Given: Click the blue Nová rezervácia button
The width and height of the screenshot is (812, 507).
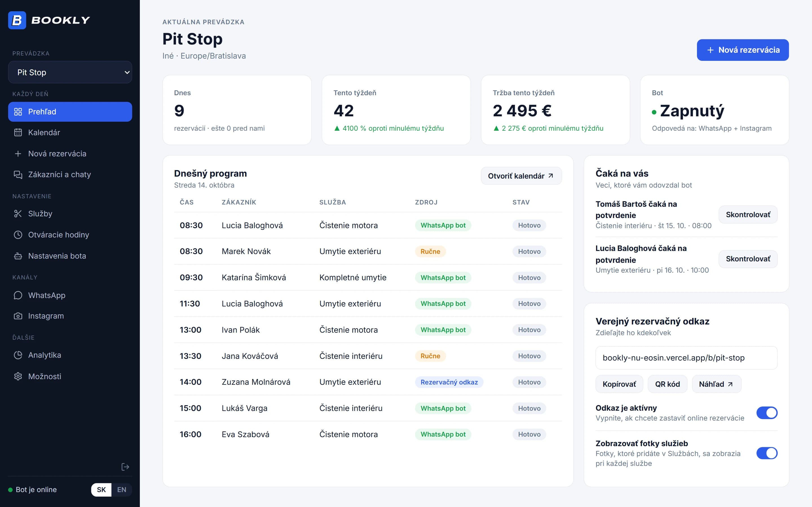Looking at the screenshot, I should pos(743,50).
